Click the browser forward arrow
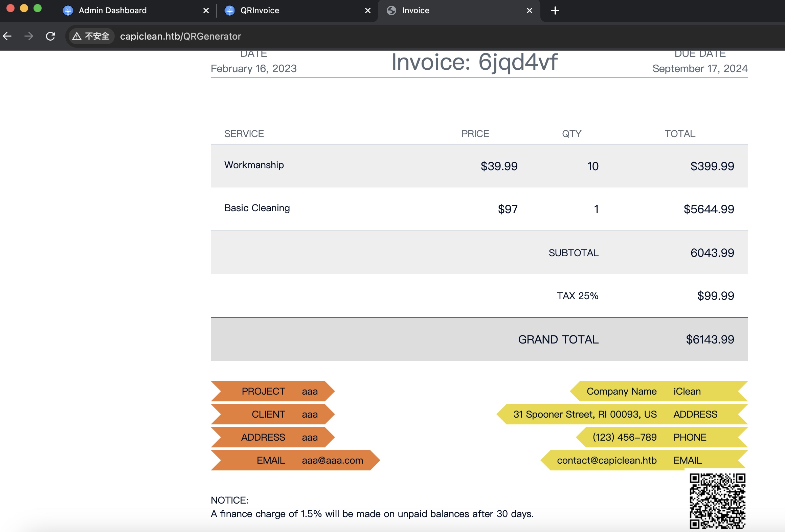Viewport: 785px width, 532px height. click(29, 36)
